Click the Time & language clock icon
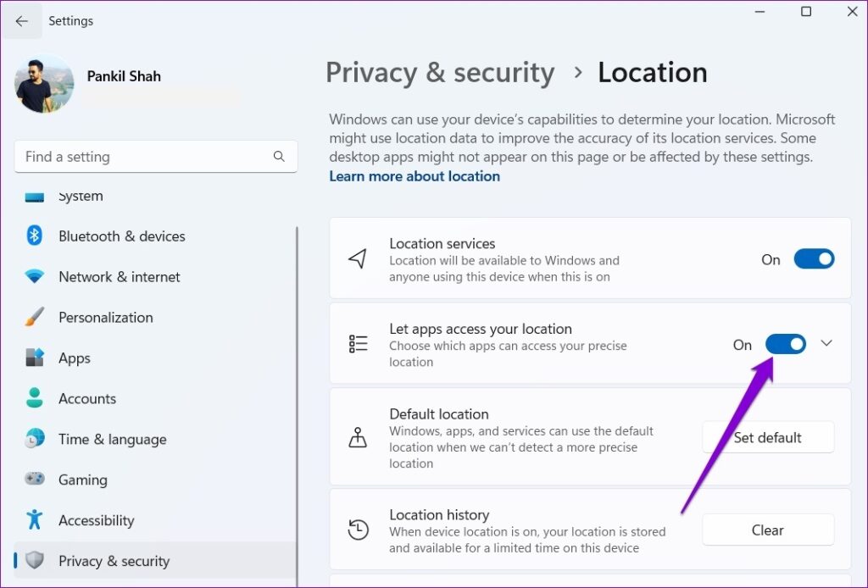The height and width of the screenshot is (588, 868). click(x=32, y=439)
